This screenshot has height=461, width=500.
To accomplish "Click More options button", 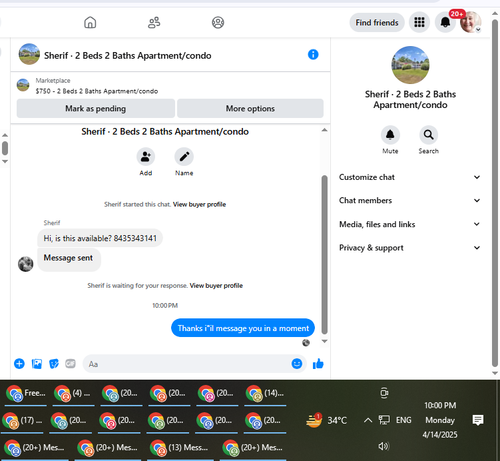I will [x=250, y=108].
